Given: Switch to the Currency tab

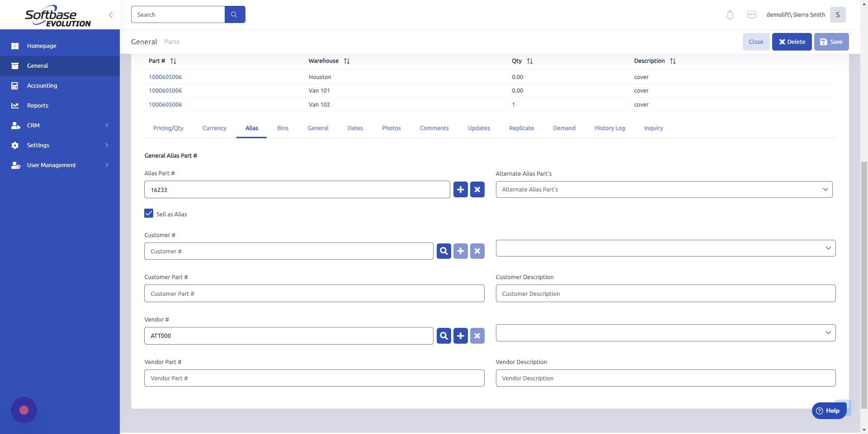Looking at the screenshot, I should 214,128.
